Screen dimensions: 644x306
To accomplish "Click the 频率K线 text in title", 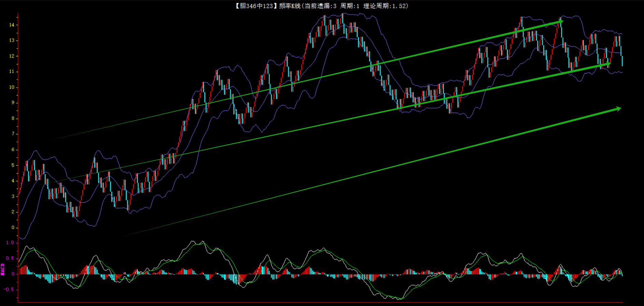I will coord(290,6).
